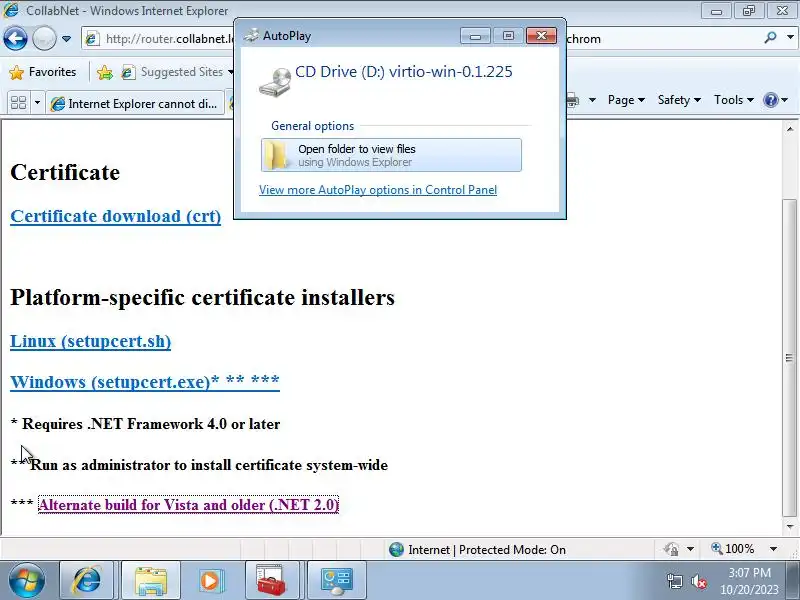
Task: Click the search magnifier icon
Action: coord(770,38)
